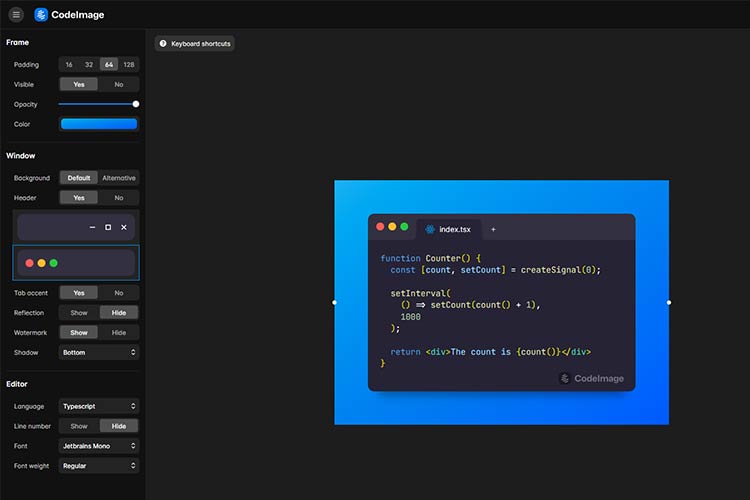Show line numbers in editor
750x500 pixels.
[x=79, y=426]
